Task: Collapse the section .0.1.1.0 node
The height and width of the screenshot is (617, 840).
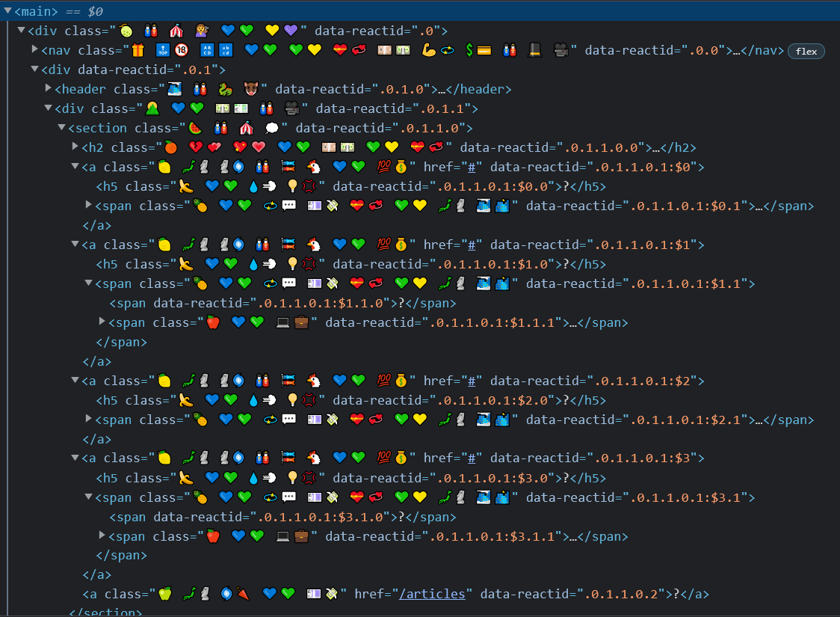Action: [62, 128]
